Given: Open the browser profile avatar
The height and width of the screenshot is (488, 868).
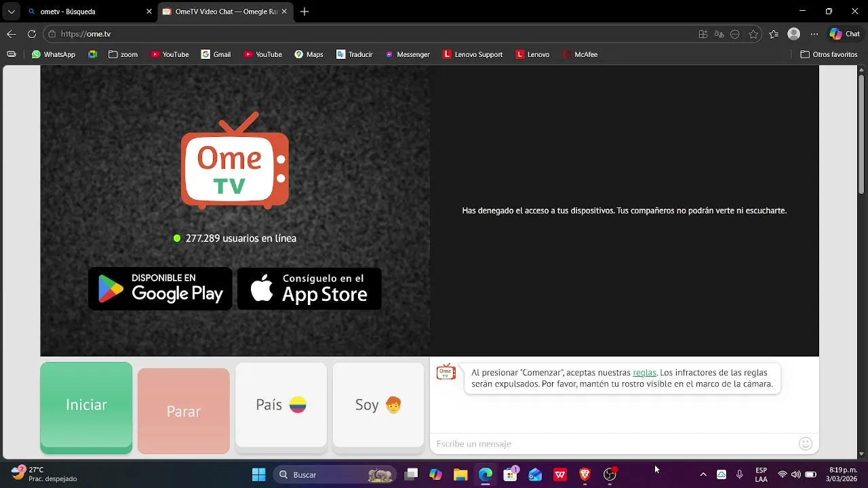Looking at the screenshot, I should tap(793, 34).
